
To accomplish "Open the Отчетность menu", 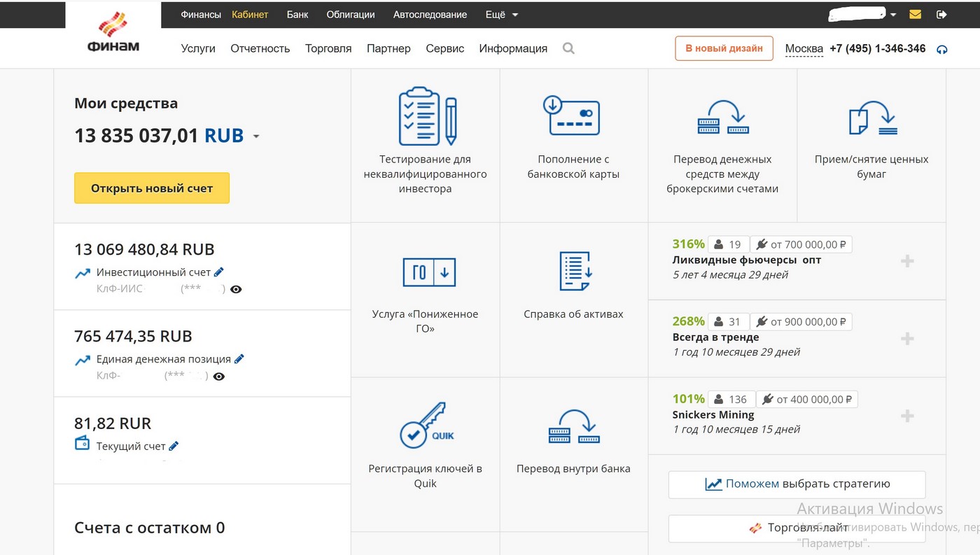I will coord(260,48).
